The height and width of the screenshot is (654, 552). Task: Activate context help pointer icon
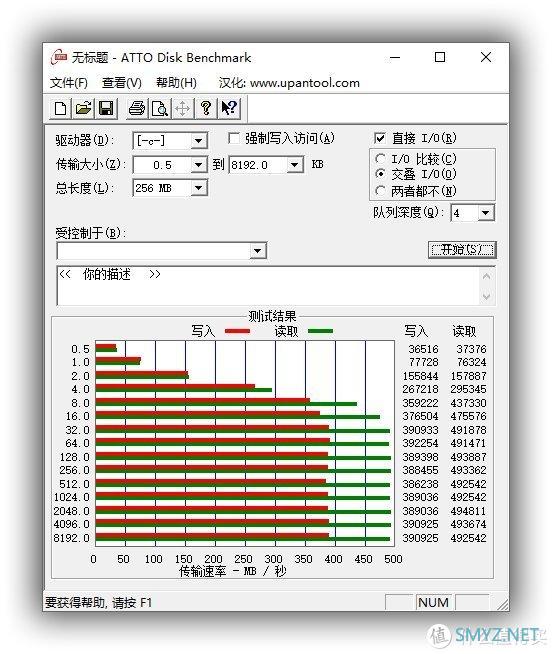tap(229, 109)
